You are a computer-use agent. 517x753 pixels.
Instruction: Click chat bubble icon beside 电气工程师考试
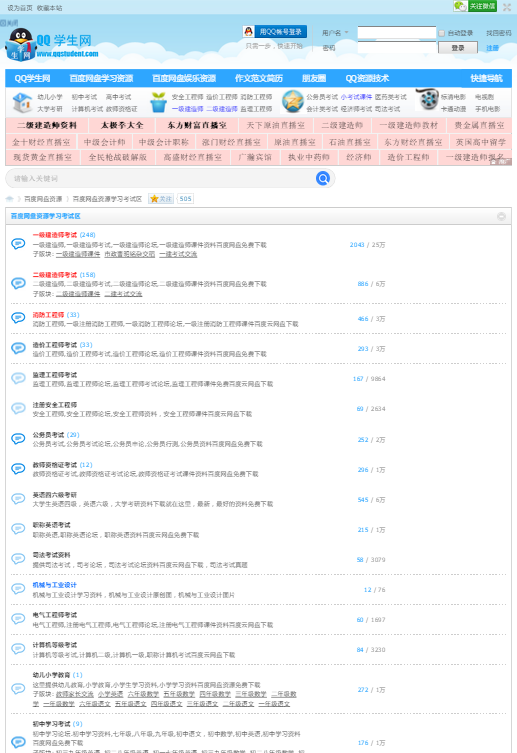point(18,619)
